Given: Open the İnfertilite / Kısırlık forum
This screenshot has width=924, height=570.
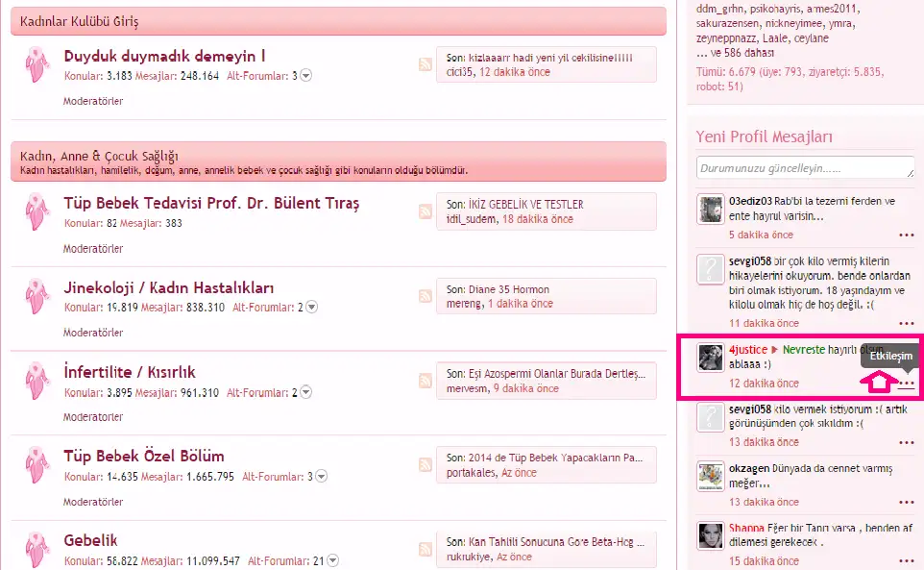Looking at the screenshot, I should pyautogui.click(x=129, y=372).
